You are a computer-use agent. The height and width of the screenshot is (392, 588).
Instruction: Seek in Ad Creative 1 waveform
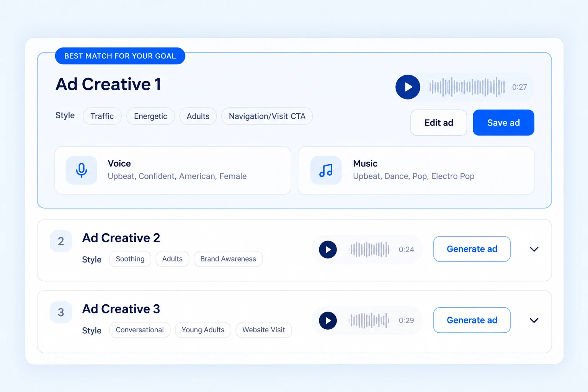467,87
